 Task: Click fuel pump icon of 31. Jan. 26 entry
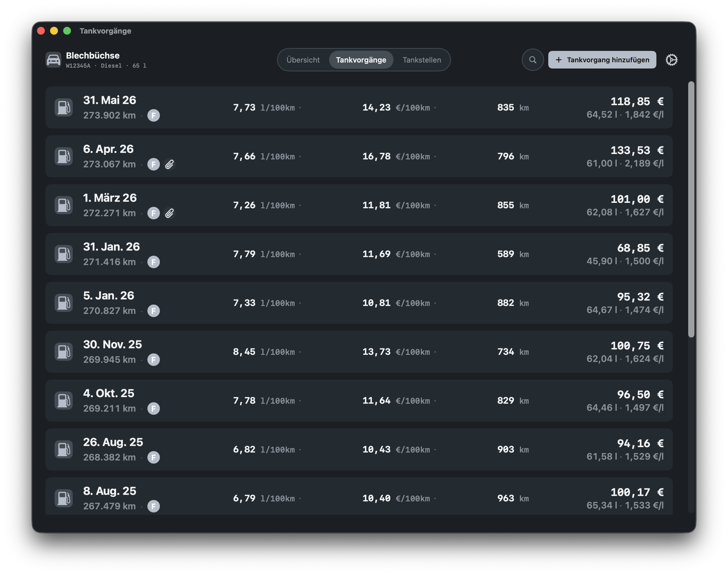point(64,254)
